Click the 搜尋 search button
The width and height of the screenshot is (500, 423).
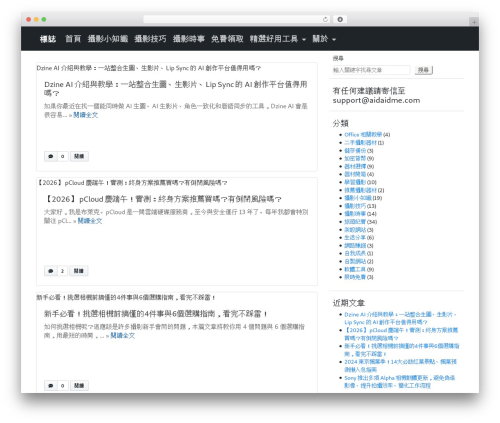423,70
